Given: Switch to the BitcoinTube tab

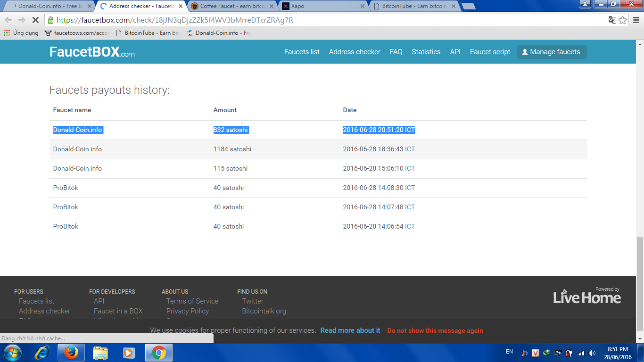Looking at the screenshot, I should pyautogui.click(x=414, y=6).
